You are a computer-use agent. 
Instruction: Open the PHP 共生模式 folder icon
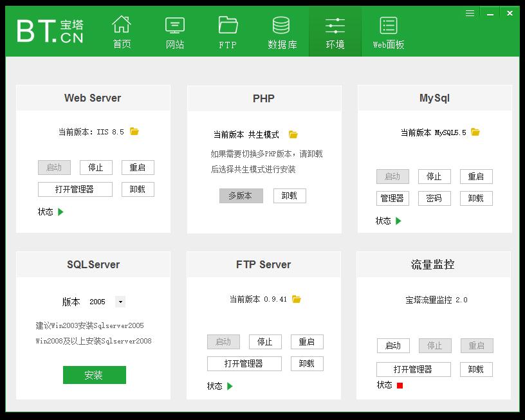(293, 134)
